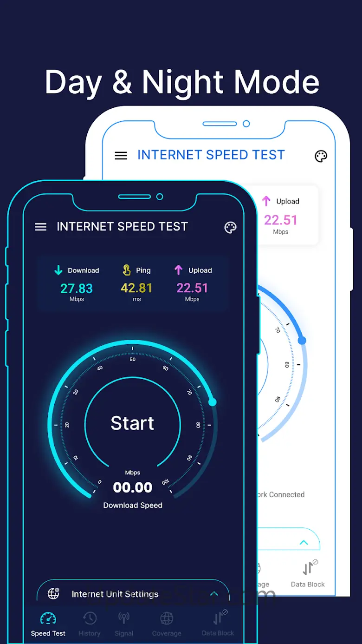Expand settings chevron on white phone
The height and width of the screenshot is (644, 362).
[304, 542]
